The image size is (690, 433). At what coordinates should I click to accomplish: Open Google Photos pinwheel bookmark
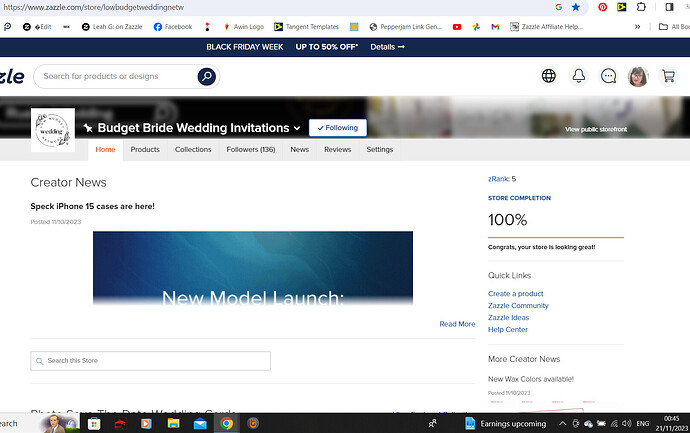point(476,27)
